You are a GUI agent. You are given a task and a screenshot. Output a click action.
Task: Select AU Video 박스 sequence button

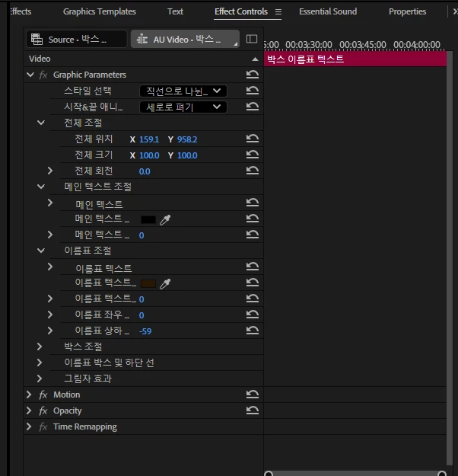185,39
